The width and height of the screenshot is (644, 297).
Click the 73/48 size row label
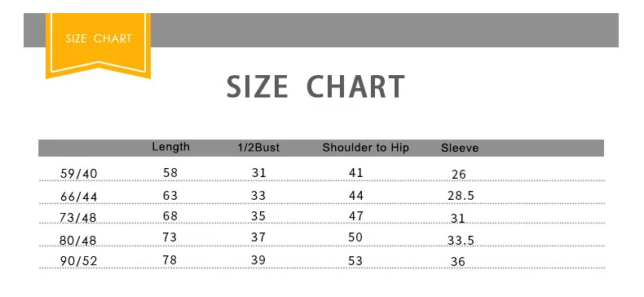tap(78, 217)
